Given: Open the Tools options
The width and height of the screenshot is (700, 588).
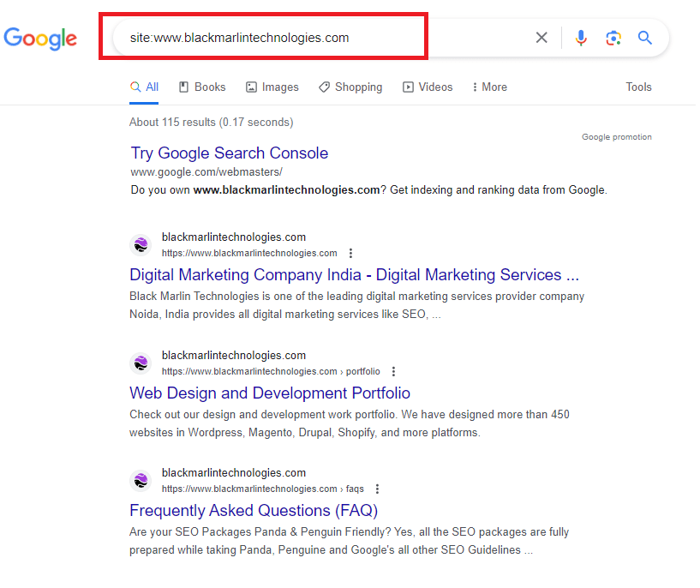Looking at the screenshot, I should coord(638,87).
